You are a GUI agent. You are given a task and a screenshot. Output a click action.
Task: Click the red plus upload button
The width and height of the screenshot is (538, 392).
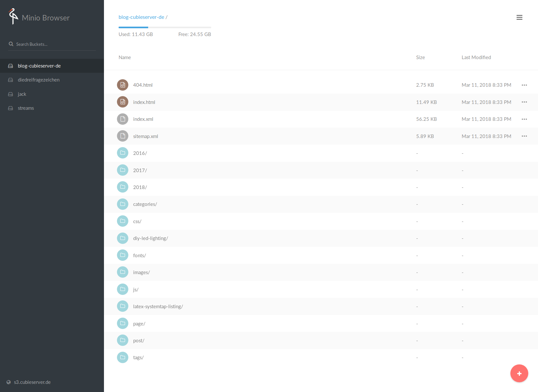click(x=519, y=373)
